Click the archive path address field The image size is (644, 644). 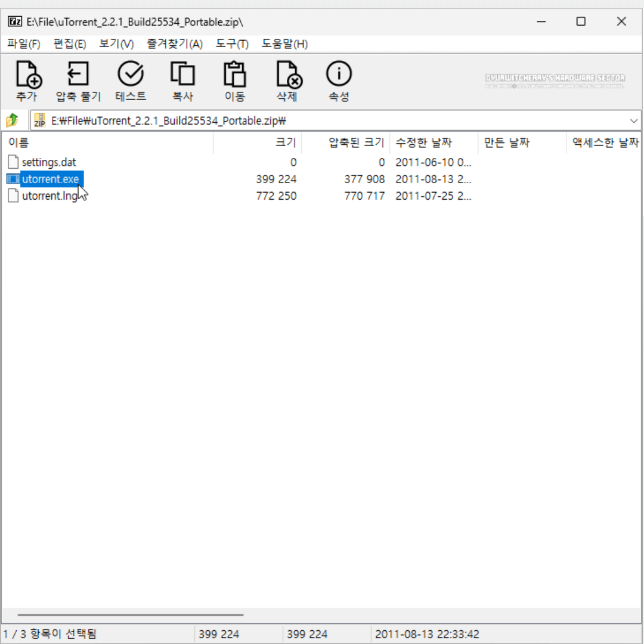(335, 120)
